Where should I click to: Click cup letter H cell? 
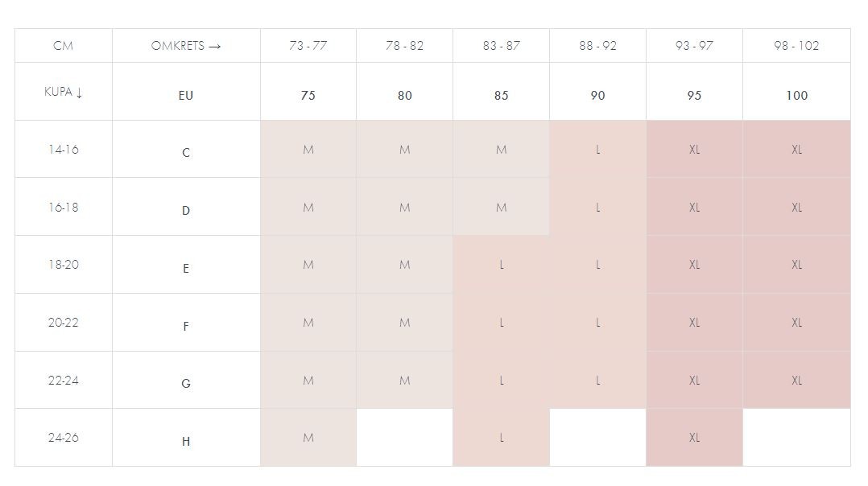click(186, 441)
